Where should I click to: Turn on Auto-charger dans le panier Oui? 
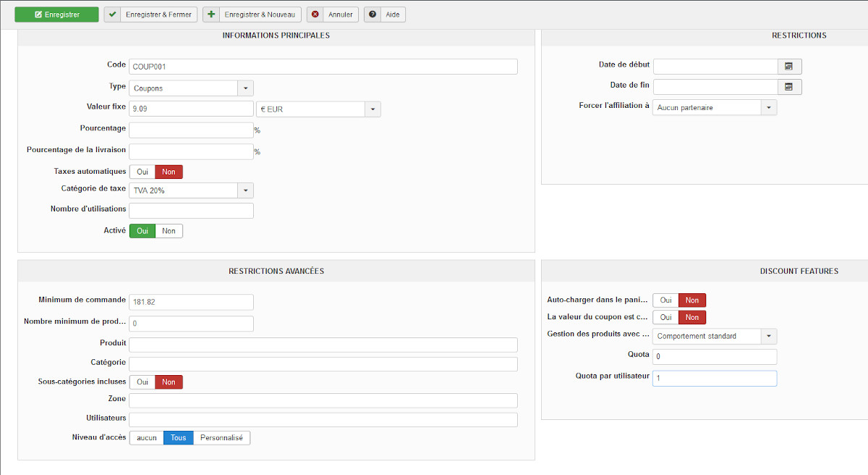click(665, 300)
